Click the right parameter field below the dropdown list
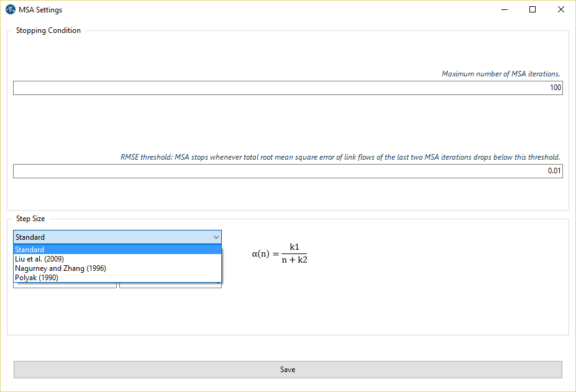The width and height of the screenshot is (576, 392). 170,285
